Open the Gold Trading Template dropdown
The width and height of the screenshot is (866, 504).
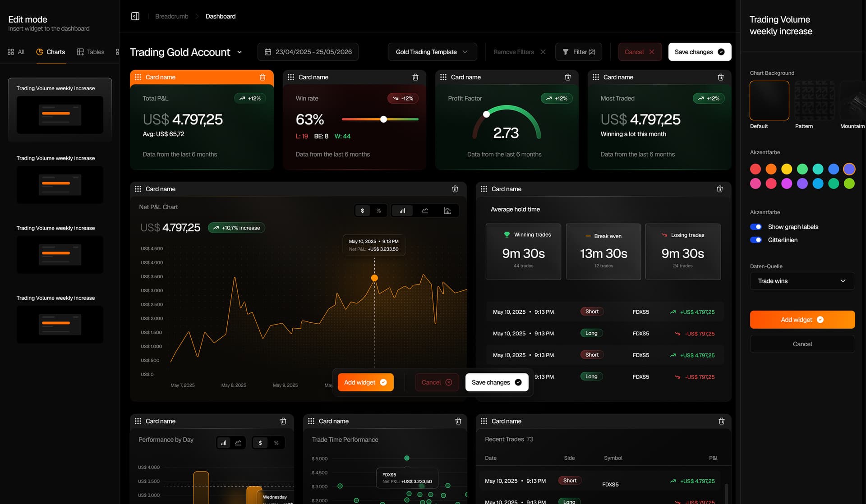pos(432,52)
